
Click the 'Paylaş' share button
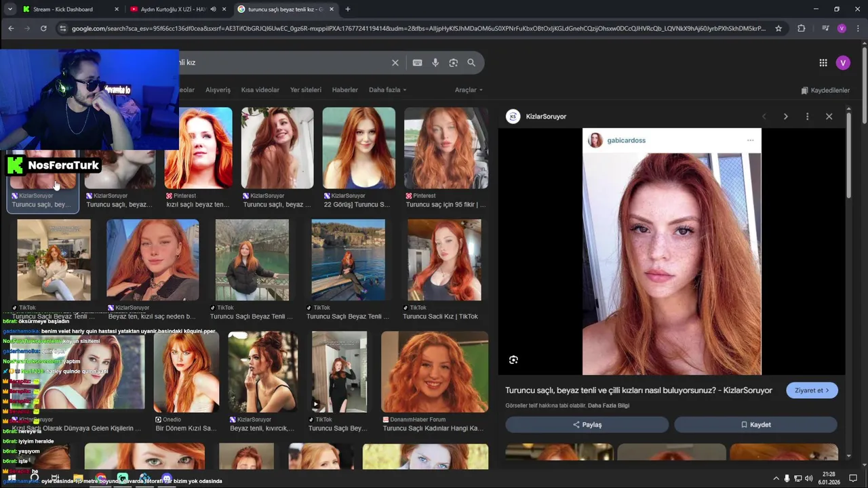click(587, 425)
